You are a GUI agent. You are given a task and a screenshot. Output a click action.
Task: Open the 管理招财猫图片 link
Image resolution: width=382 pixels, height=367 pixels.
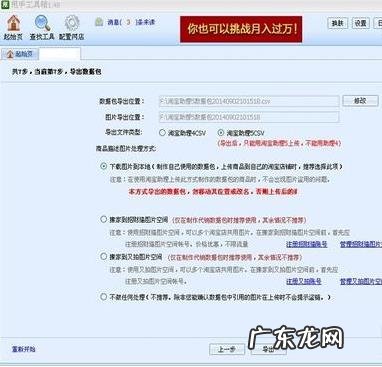pos(361,244)
